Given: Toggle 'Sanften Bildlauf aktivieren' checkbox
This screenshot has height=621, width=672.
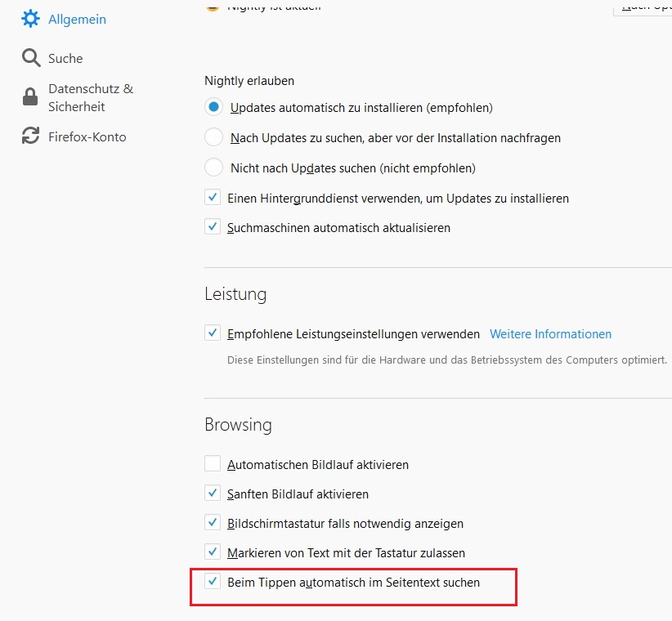Looking at the screenshot, I should tap(213, 494).
